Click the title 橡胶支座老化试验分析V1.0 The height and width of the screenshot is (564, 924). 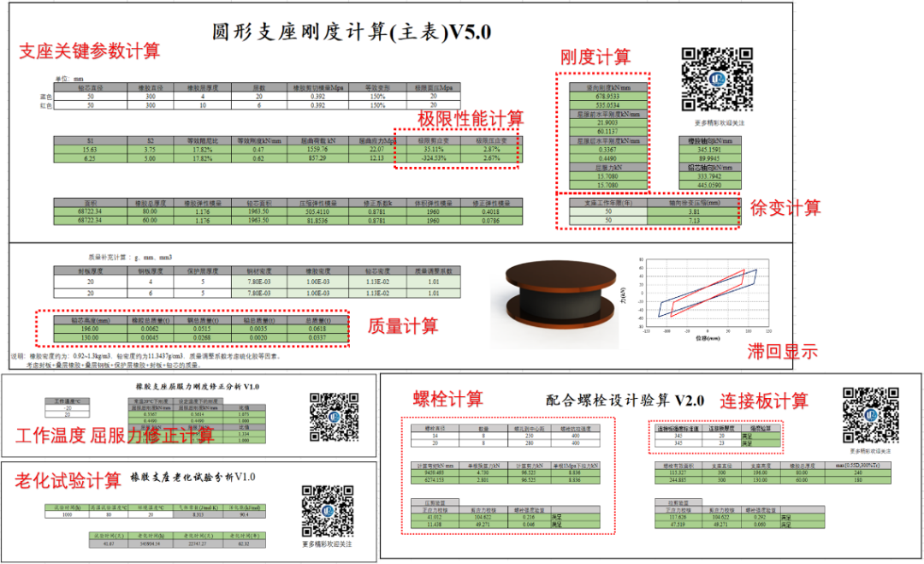pos(192,477)
